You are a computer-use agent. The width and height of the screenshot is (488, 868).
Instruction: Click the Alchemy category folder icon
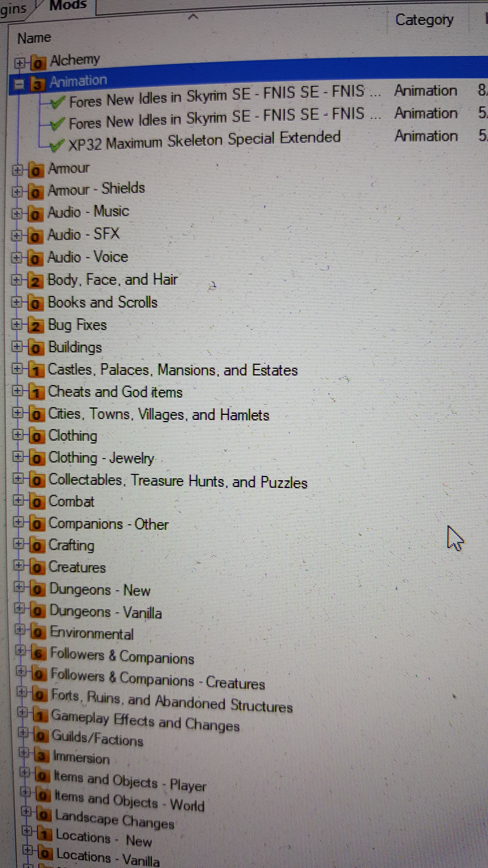(38, 63)
